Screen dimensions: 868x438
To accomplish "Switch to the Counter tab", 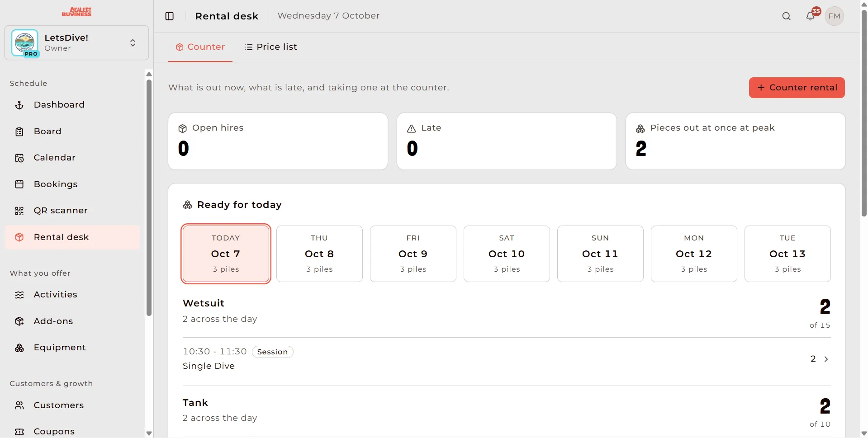I will [200, 47].
